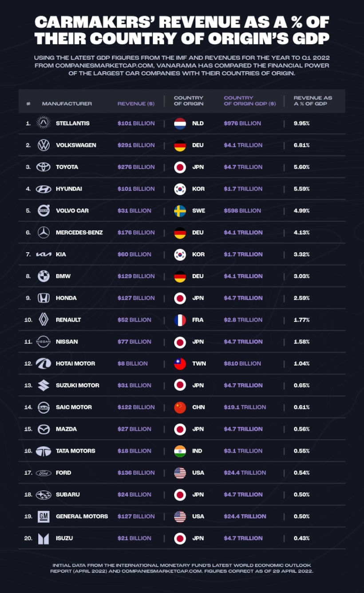Click the General Motors GM logo
This screenshot has height=593, width=364.
pyautogui.click(x=44, y=516)
